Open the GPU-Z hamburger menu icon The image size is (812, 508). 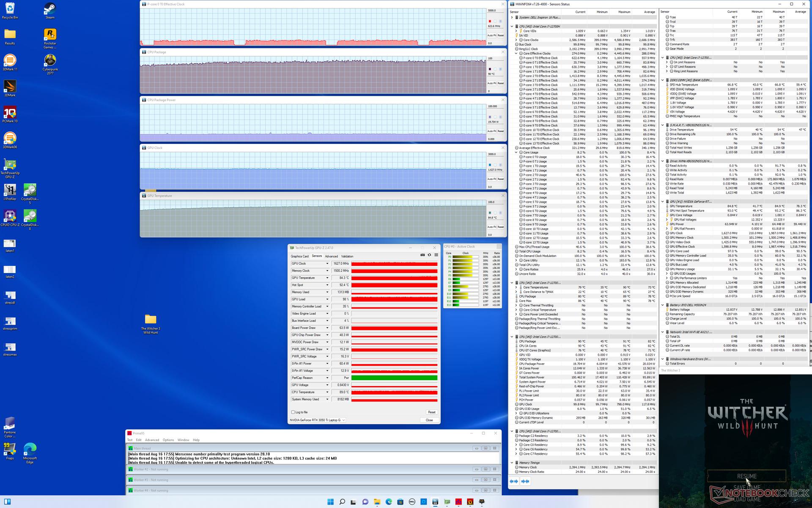pos(436,255)
